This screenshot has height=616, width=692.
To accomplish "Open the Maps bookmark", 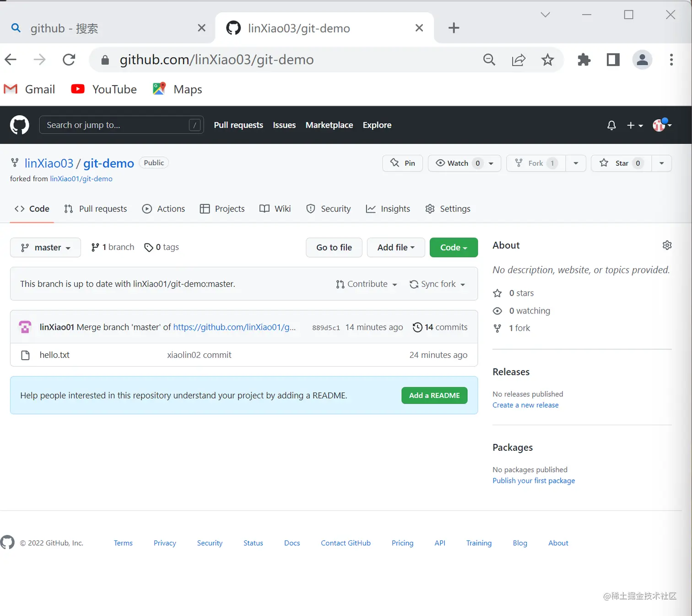I will pos(178,89).
